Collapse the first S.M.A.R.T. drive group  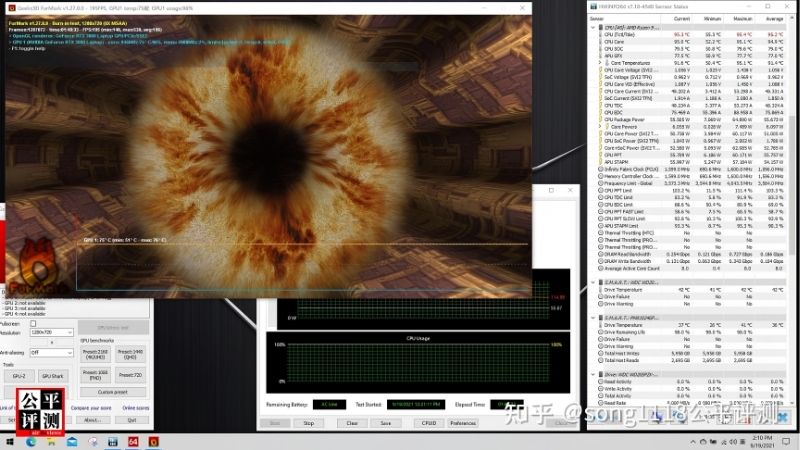point(593,282)
